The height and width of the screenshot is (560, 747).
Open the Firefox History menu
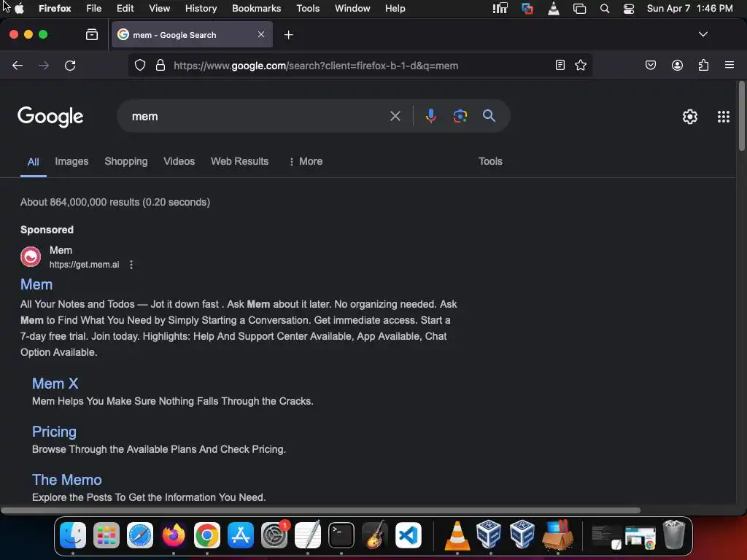(201, 8)
